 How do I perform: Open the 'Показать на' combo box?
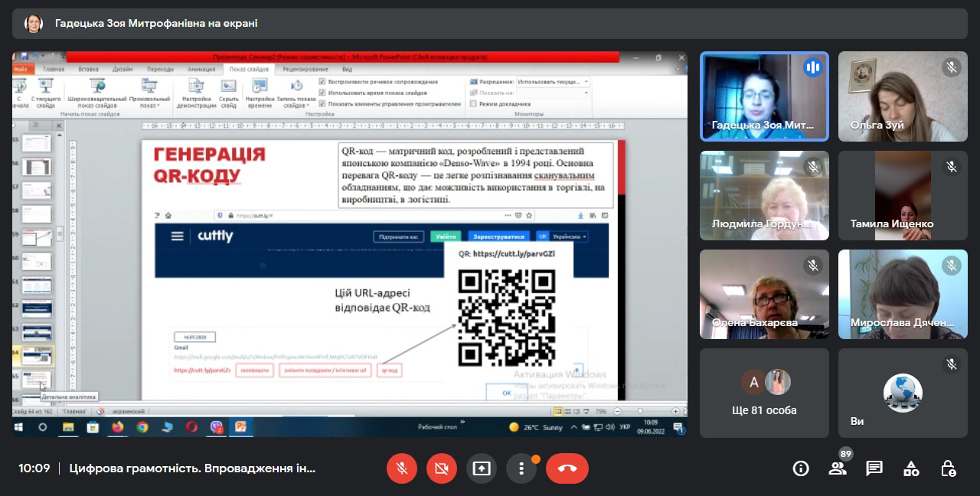553,92
